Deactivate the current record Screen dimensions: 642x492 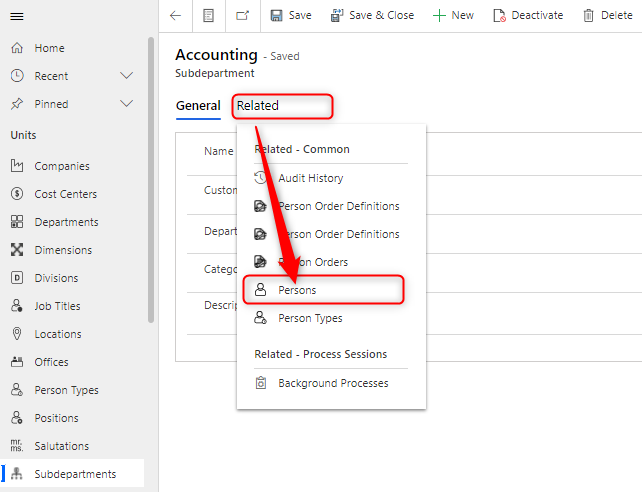point(528,16)
